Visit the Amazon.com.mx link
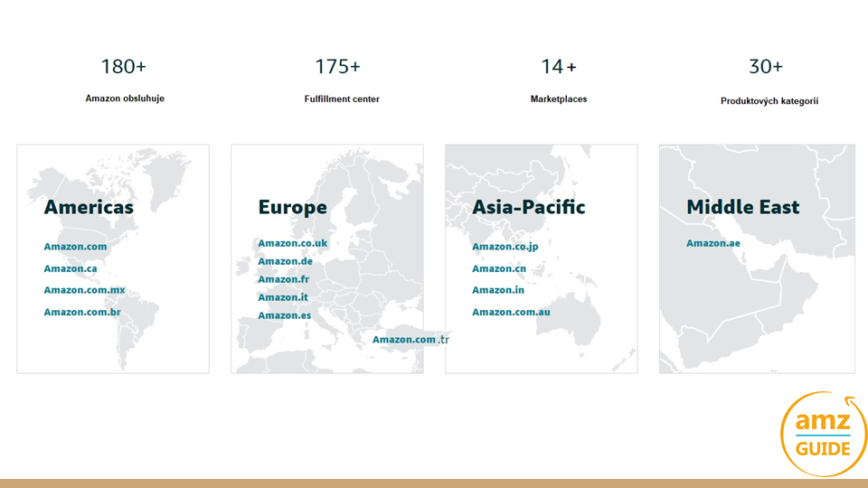868x488 pixels. pyautogui.click(x=84, y=290)
